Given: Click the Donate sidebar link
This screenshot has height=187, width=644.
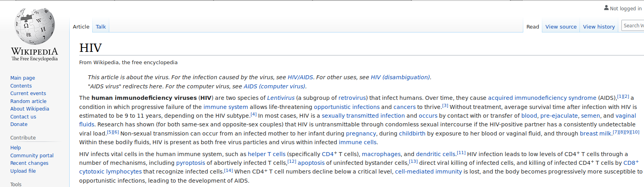Looking at the screenshot, I should [19, 124].
